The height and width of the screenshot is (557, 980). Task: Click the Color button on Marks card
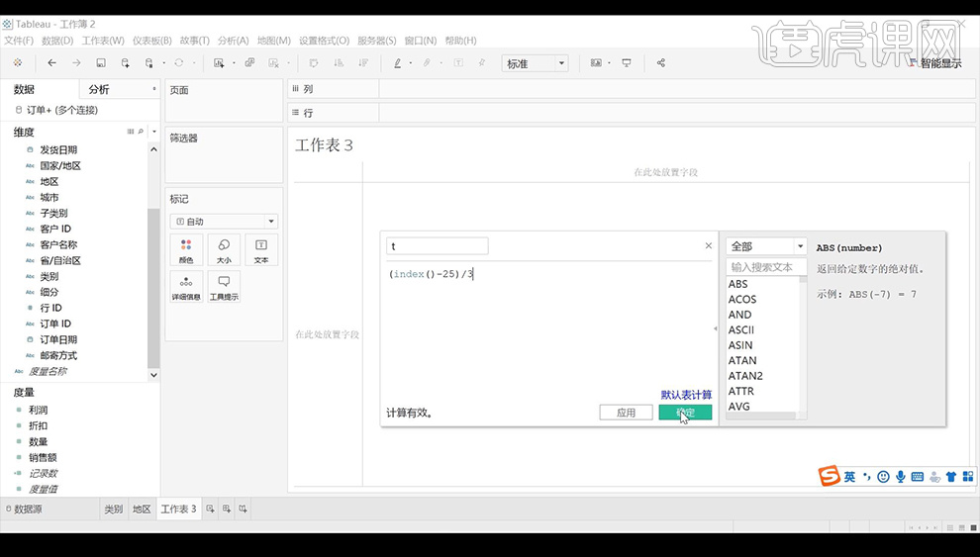pyautogui.click(x=186, y=249)
